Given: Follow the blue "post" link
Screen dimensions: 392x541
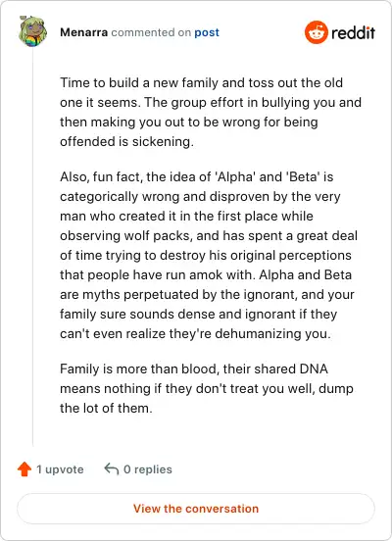Looking at the screenshot, I should click(x=207, y=32).
